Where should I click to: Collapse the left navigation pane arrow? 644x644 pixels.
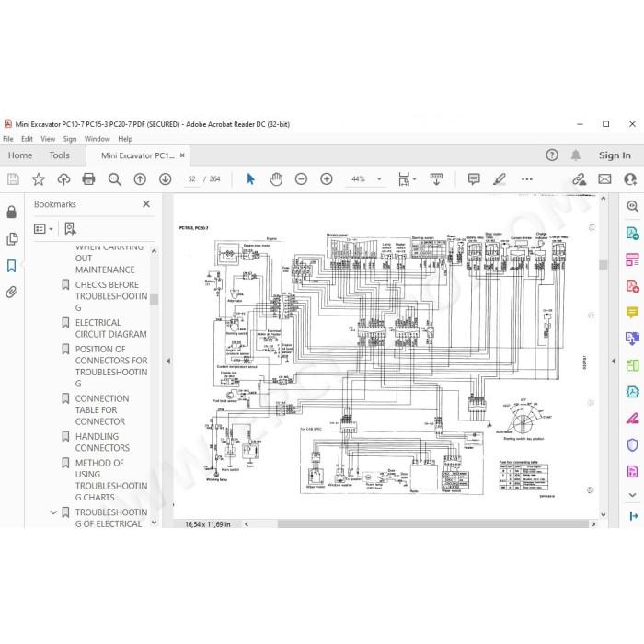(168, 361)
